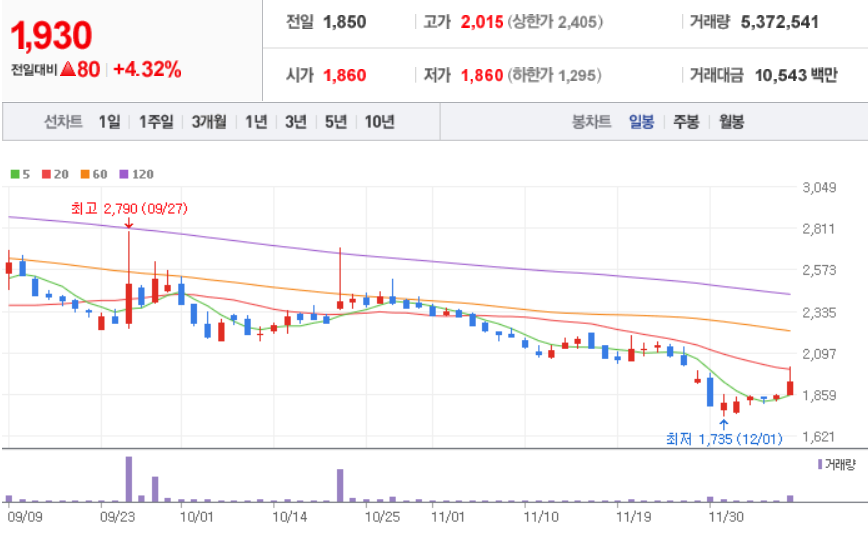Click the tallest volume bar near 09/23
Image resolution: width=868 pixels, height=541 pixels.
click(x=129, y=479)
